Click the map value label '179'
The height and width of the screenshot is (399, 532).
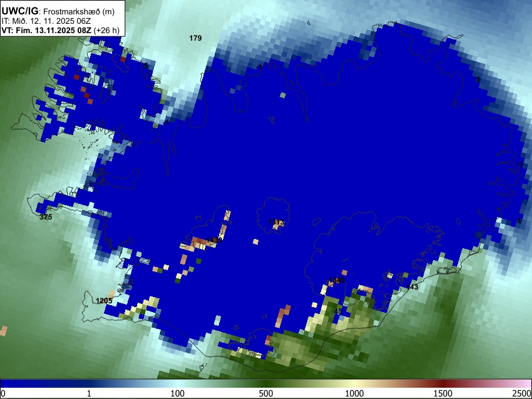point(195,38)
